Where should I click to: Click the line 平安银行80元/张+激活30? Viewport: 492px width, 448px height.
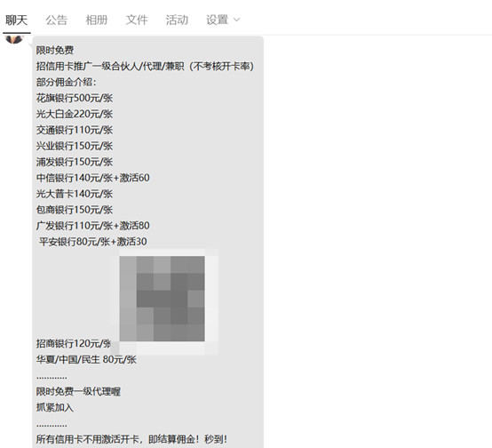(x=93, y=242)
